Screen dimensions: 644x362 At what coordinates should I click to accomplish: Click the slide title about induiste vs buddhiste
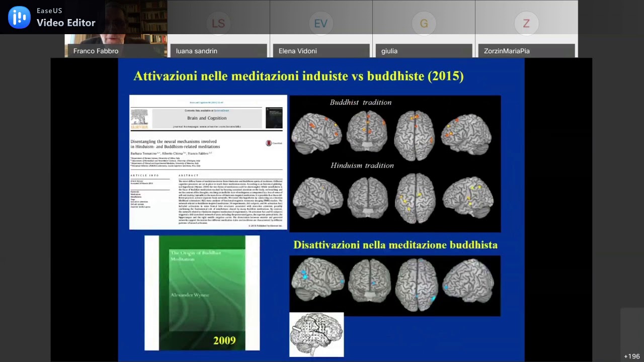point(298,76)
